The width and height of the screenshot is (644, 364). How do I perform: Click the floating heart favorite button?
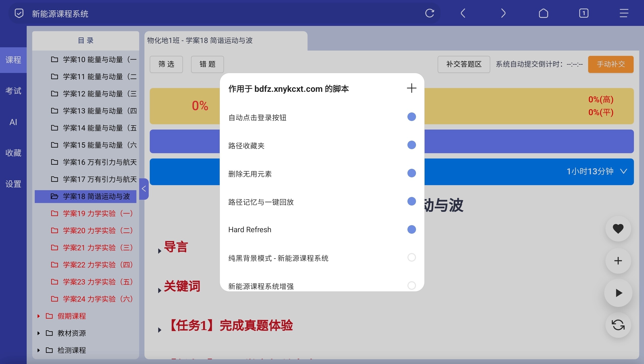coord(618,228)
